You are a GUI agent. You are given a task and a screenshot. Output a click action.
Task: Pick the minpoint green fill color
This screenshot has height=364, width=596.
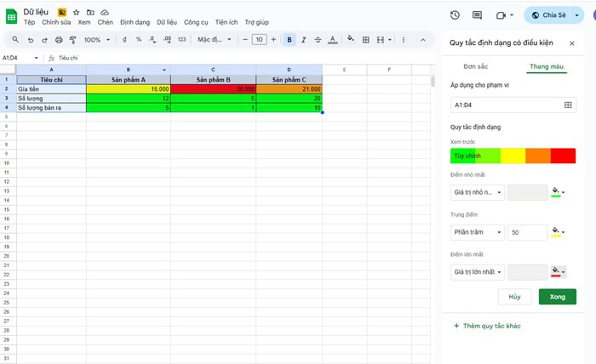pos(558,192)
